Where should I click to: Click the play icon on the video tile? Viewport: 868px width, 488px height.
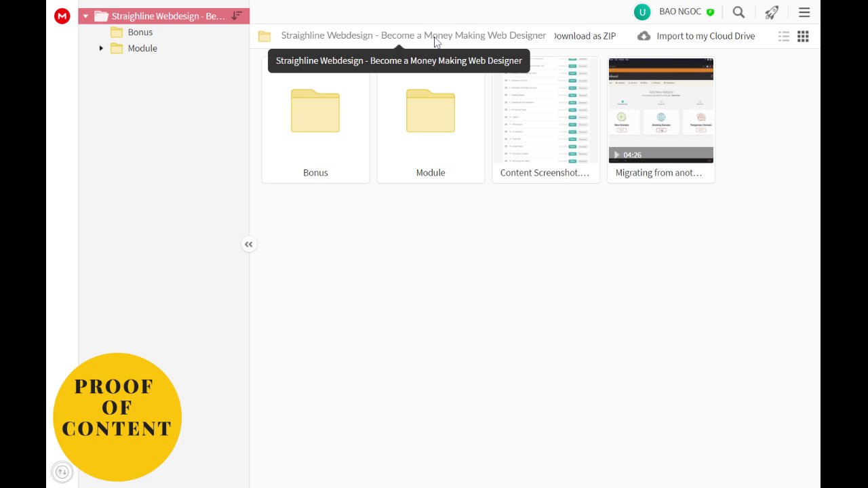(x=616, y=155)
